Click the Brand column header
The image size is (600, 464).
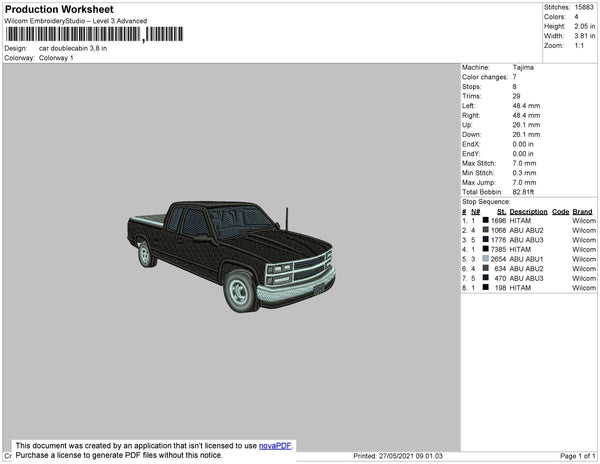[582, 212]
